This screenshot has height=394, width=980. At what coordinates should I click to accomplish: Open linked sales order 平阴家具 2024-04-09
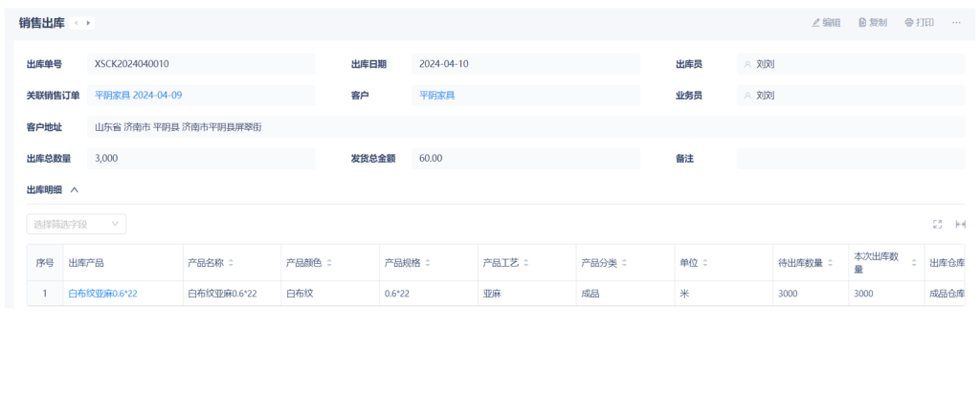tap(138, 96)
